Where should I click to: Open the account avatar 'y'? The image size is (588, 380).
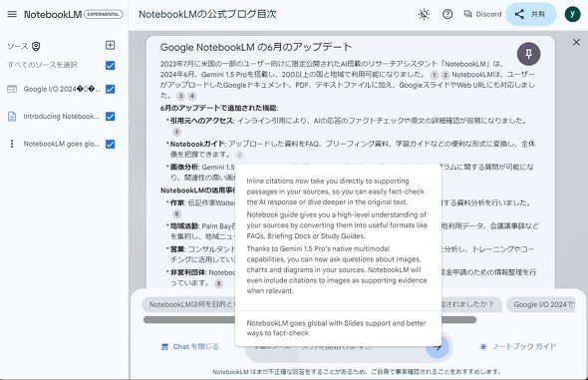click(x=572, y=14)
